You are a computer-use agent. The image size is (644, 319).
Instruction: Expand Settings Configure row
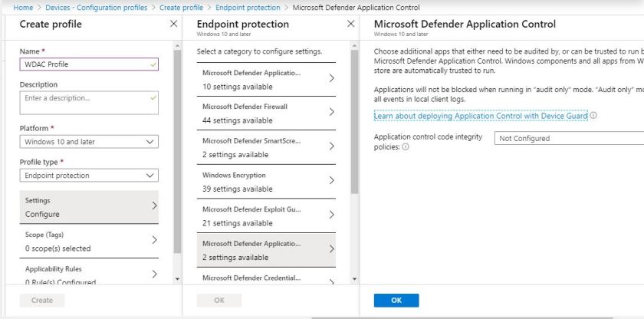point(88,207)
